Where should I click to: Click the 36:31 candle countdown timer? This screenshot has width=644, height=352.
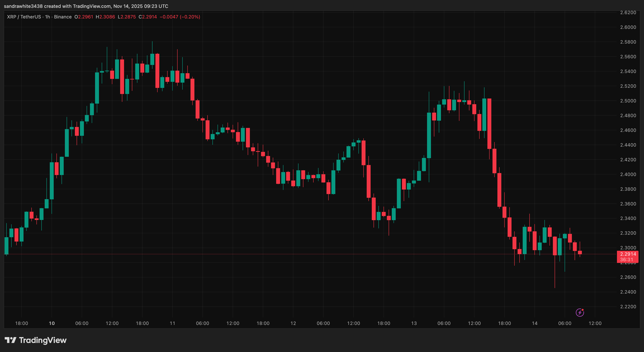tap(627, 260)
